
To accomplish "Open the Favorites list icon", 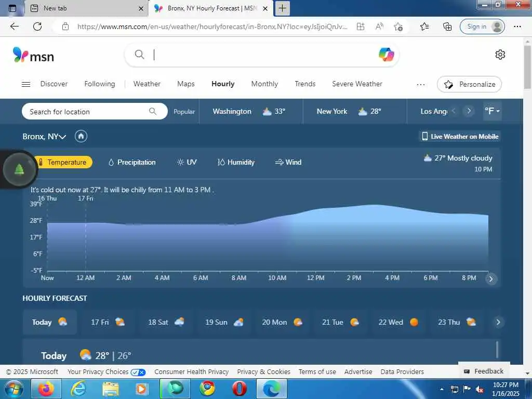I will click(424, 26).
